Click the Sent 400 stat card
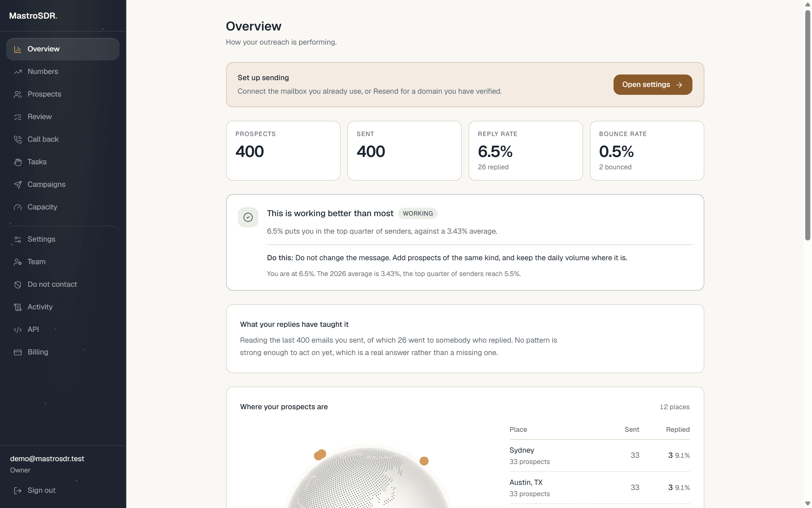812x508 pixels. click(404, 151)
